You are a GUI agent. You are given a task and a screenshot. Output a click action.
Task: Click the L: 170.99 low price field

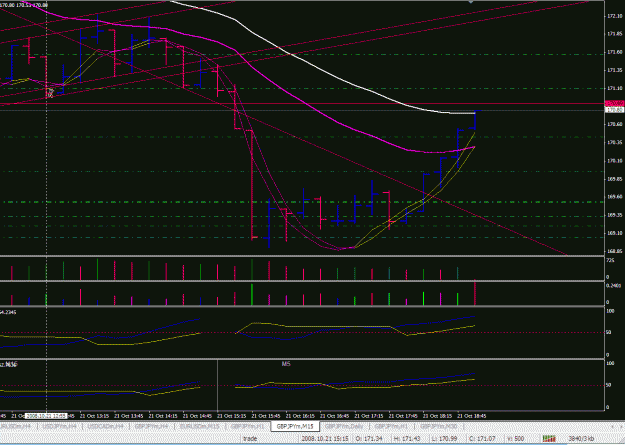tap(444, 439)
